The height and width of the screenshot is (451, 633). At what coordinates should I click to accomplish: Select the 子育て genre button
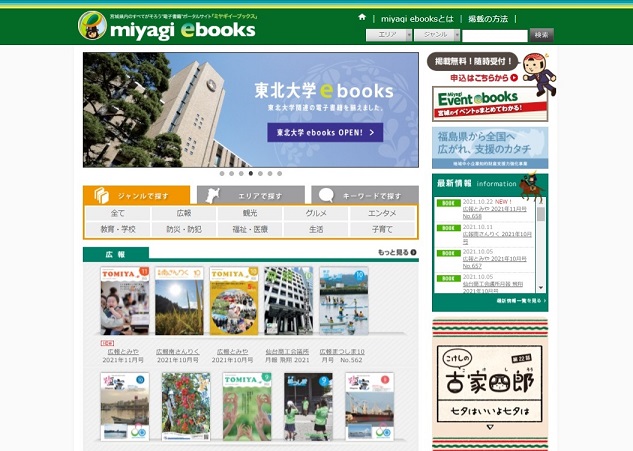click(x=382, y=229)
